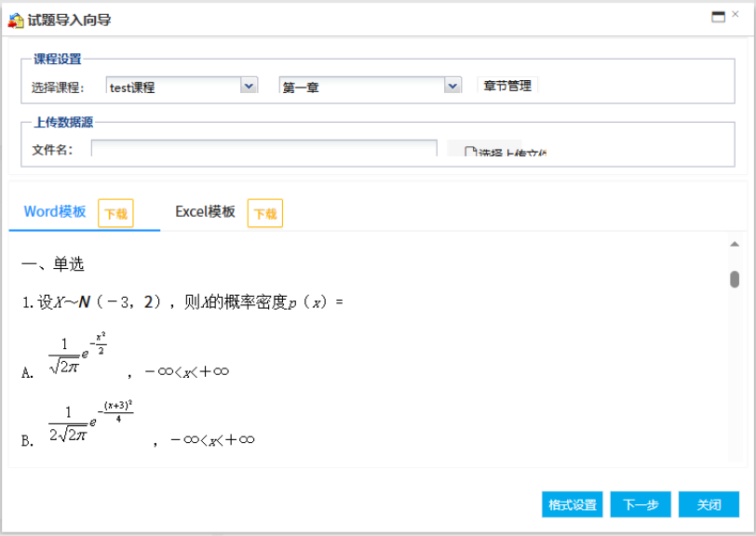Viewport: 756px width, 536px height.
Task: Open the 第一章 chapter dropdown arrow
Action: [452, 86]
